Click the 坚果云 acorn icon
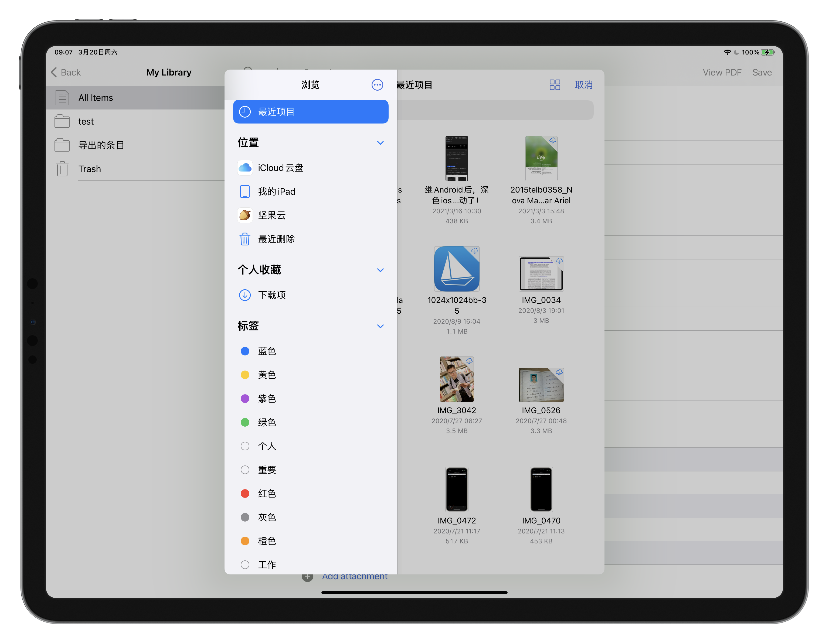This screenshot has height=644, width=829. [245, 215]
